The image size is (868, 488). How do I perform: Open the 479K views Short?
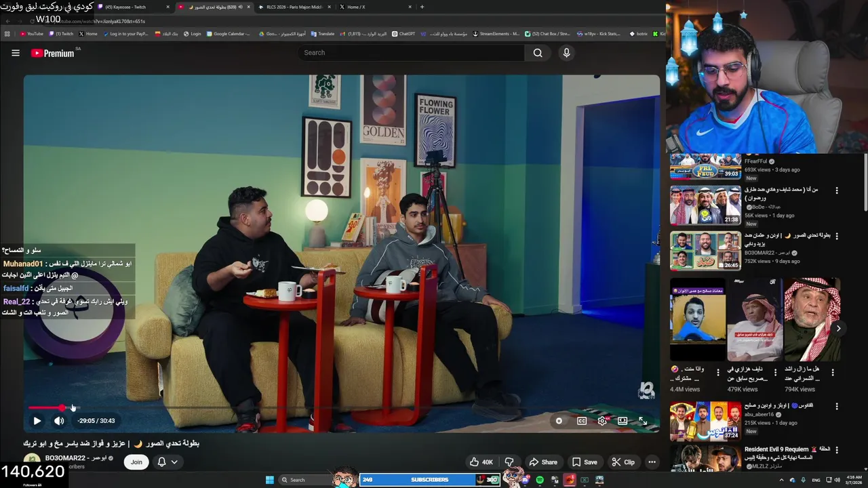coord(755,319)
